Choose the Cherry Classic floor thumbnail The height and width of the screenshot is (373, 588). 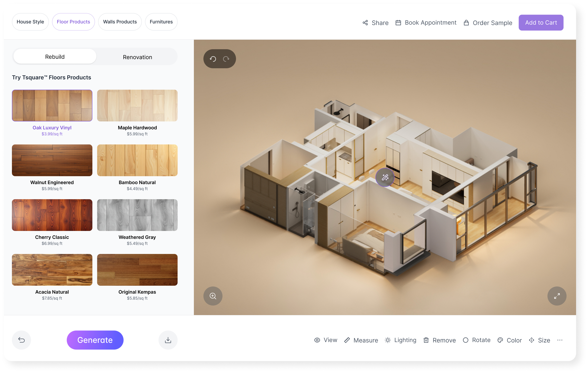(x=52, y=215)
